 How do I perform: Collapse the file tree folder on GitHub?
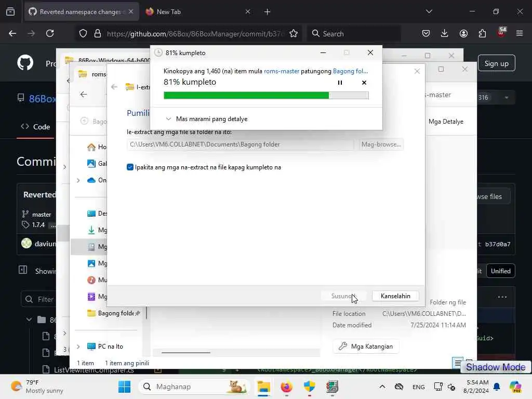coord(29,320)
